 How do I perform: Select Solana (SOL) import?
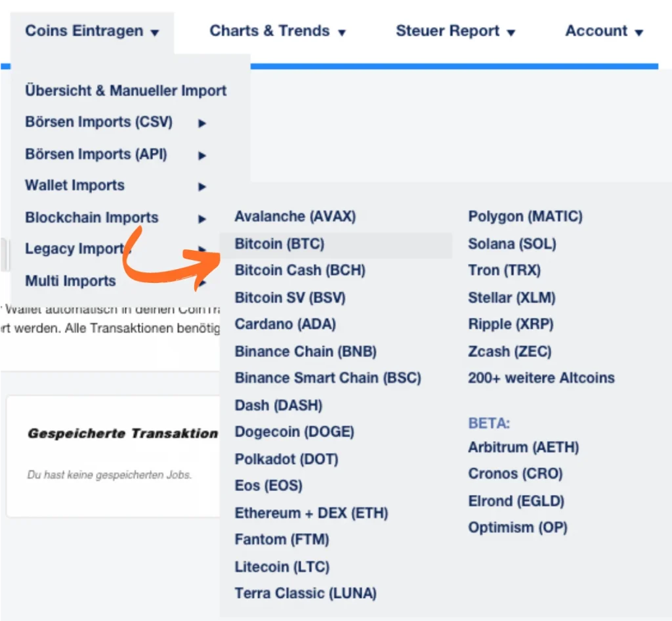click(512, 244)
